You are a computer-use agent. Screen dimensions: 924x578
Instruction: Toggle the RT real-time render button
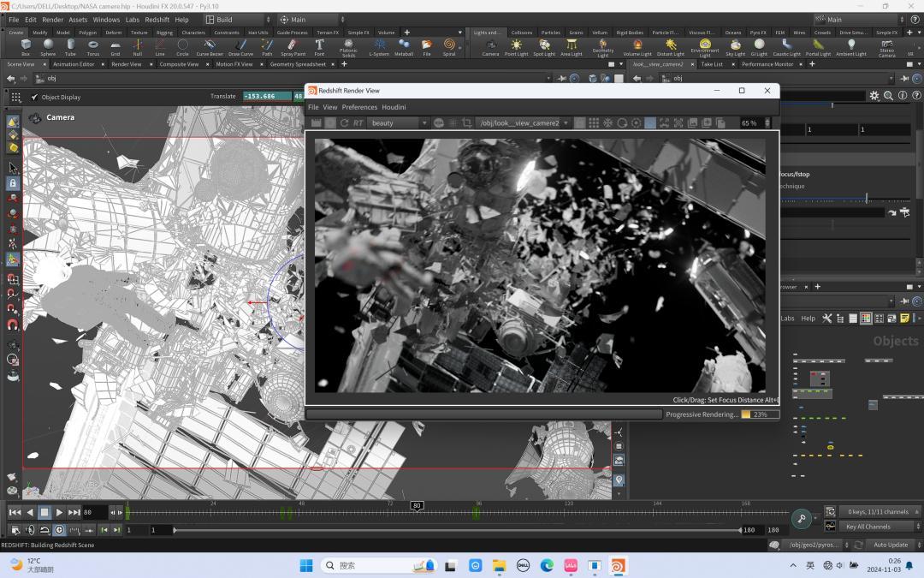pyautogui.click(x=358, y=123)
